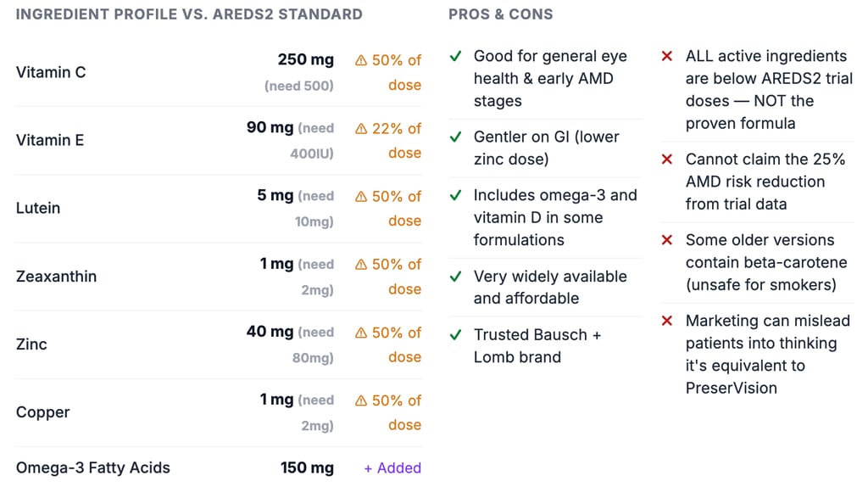Click the warning icon in Vitamin E row
The width and height of the screenshot is (868, 487).
coord(361,129)
